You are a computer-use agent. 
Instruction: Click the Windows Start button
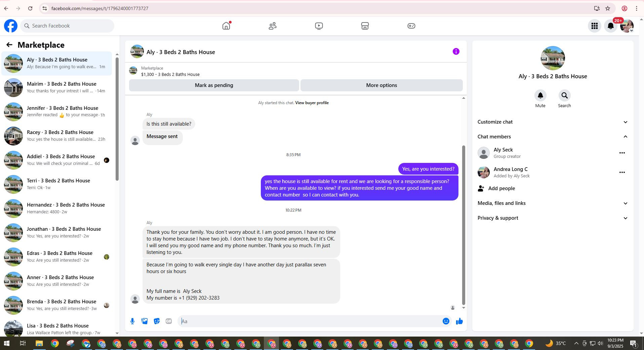tap(6, 344)
